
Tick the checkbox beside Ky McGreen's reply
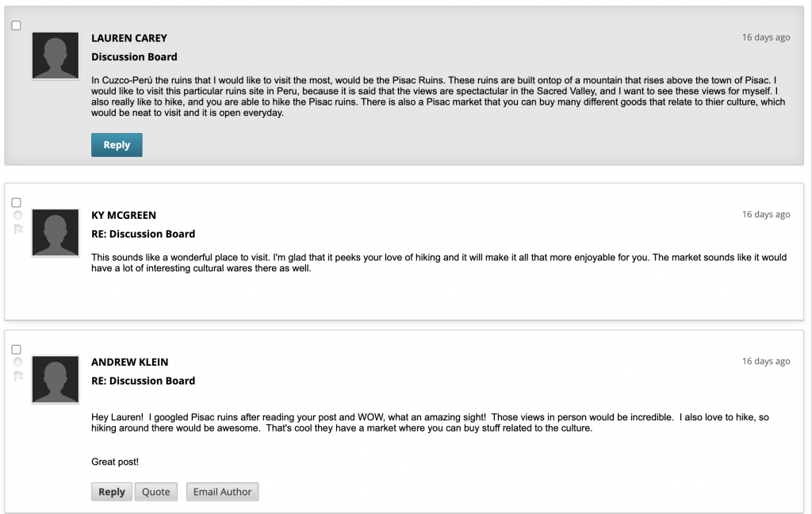point(16,202)
